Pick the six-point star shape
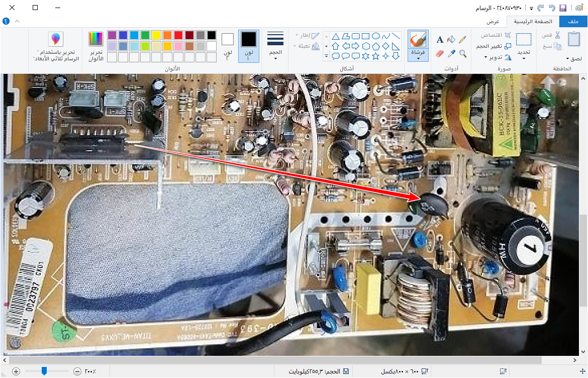Image resolution: width=588 pixels, height=378 pixels. coord(366,56)
